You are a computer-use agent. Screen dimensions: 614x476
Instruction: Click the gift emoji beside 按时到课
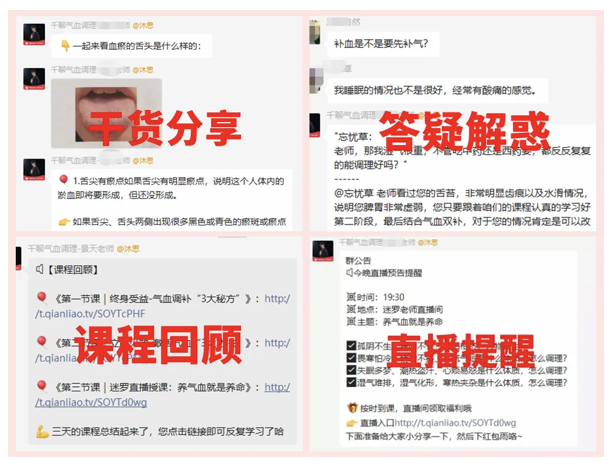352,408
